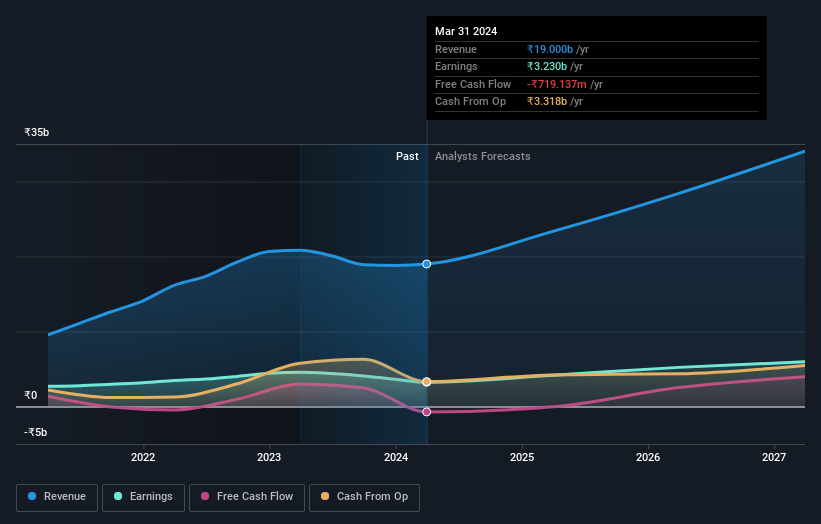Click the ₹35b y-axis label

(37, 132)
